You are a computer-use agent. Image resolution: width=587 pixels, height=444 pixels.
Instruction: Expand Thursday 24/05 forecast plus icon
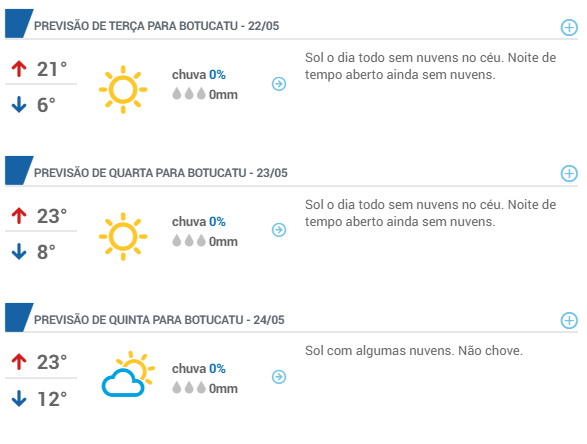coord(569,320)
